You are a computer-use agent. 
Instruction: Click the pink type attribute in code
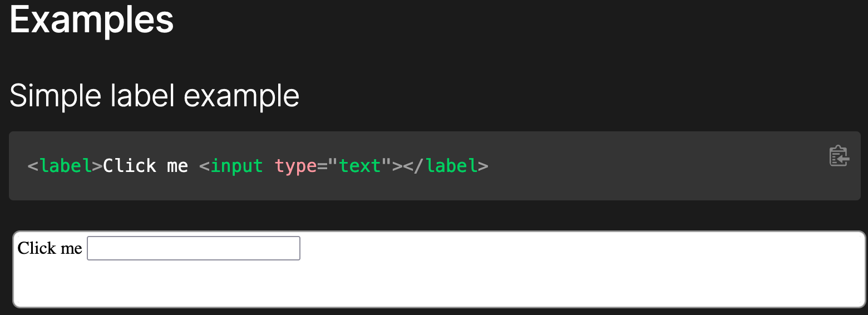coord(295,166)
